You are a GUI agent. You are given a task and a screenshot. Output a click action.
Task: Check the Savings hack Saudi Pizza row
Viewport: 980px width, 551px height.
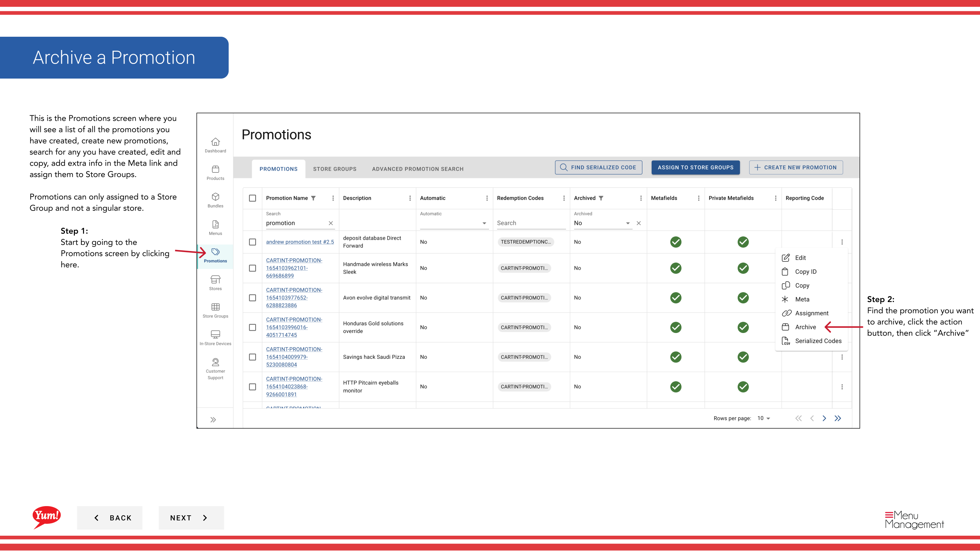click(x=252, y=357)
